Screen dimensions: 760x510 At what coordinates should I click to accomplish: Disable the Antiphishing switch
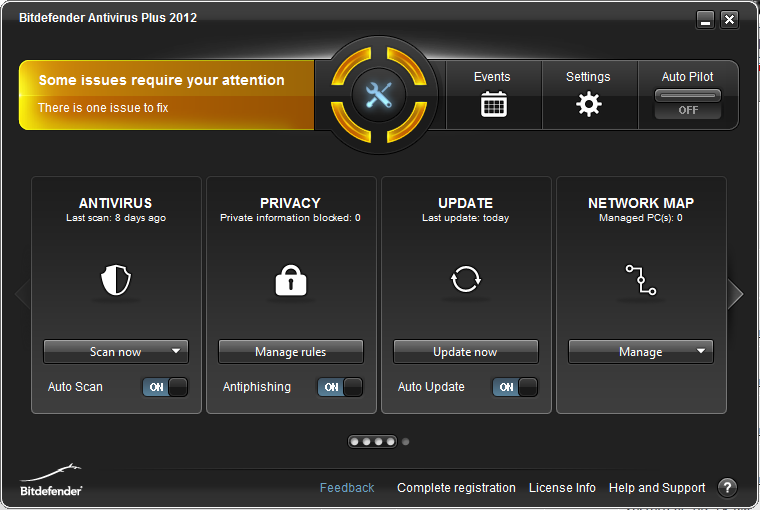340,387
